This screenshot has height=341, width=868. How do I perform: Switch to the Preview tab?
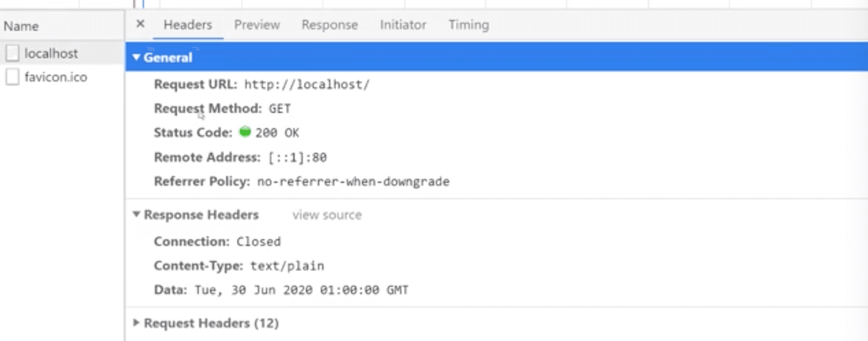tap(257, 25)
